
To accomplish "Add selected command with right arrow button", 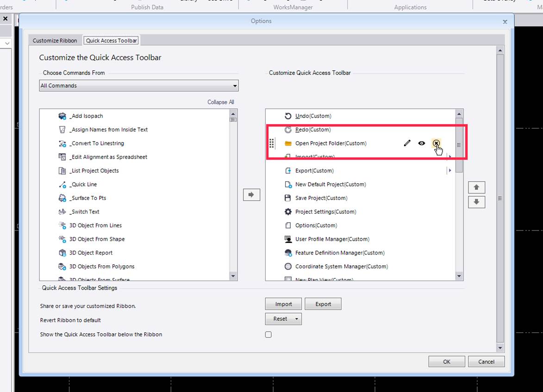I will pos(251,195).
